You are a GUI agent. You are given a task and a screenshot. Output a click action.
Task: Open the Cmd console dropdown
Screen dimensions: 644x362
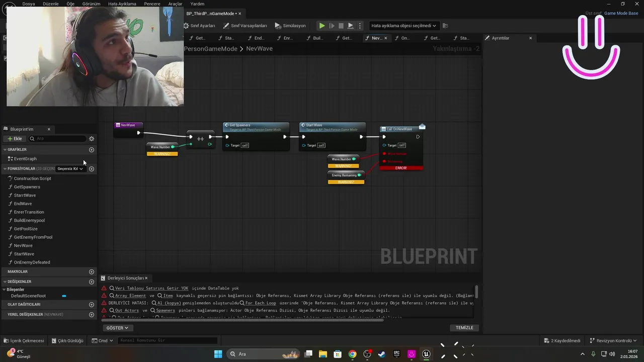click(x=102, y=341)
